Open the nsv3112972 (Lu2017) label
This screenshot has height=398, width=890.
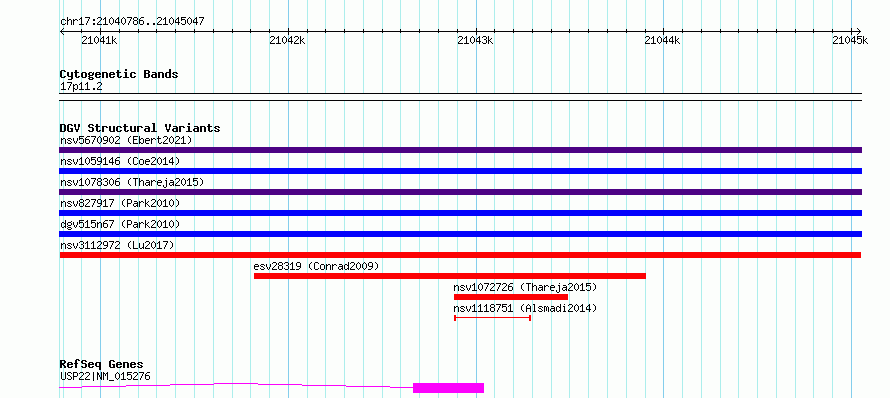[x=117, y=245]
